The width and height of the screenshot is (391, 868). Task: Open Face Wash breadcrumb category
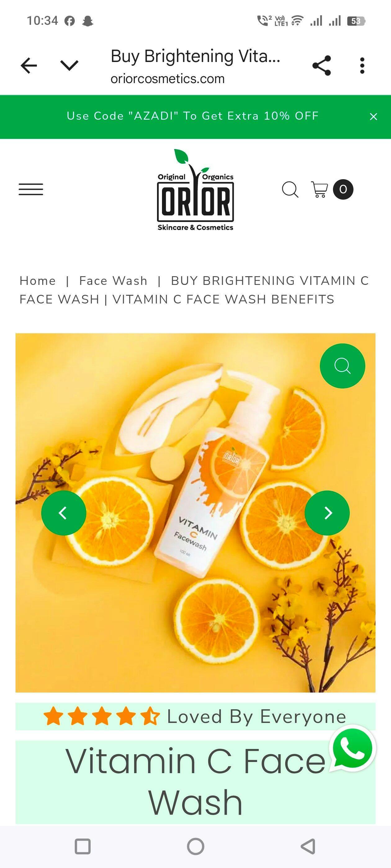point(113,281)
